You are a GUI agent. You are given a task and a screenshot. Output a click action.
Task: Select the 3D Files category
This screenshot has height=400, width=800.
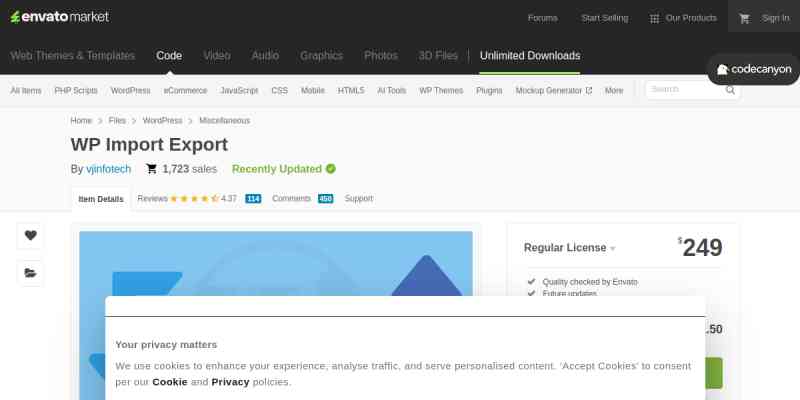438,56
